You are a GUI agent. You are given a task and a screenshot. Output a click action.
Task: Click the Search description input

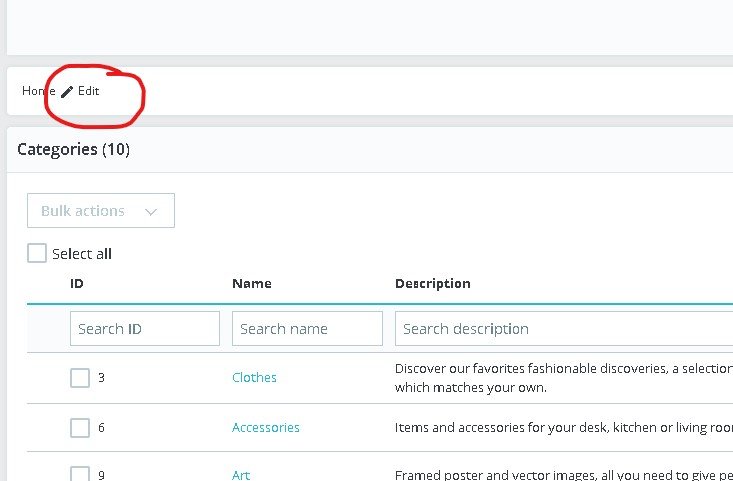560,329
